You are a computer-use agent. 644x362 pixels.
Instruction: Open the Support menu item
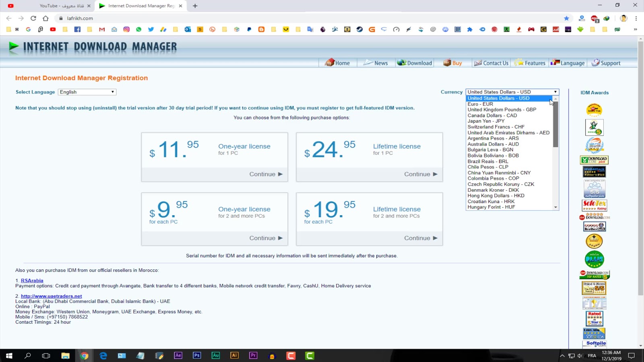606,63
